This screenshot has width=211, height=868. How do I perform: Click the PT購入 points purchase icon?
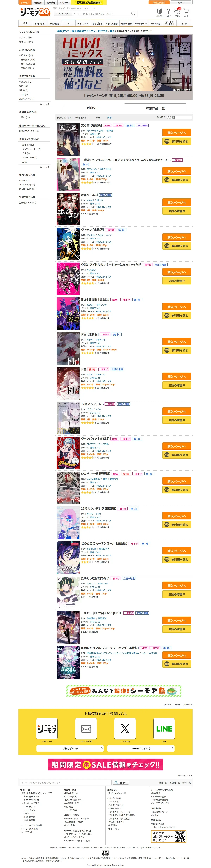click(x=177, y=13)
